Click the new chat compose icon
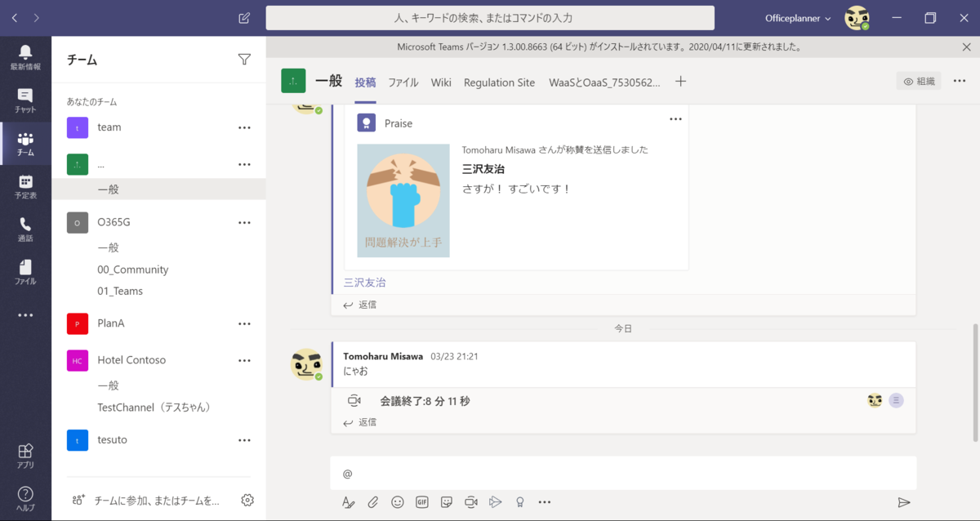Image resolution: width=980 pixels, height=521 pixels. (x=244, y=18)
